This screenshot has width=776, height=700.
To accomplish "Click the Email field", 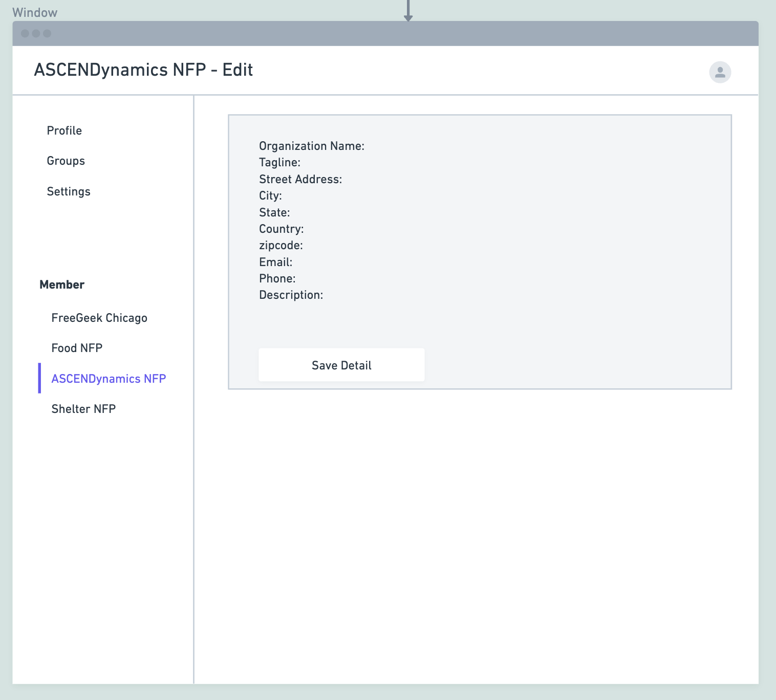I will pos(275,262).
